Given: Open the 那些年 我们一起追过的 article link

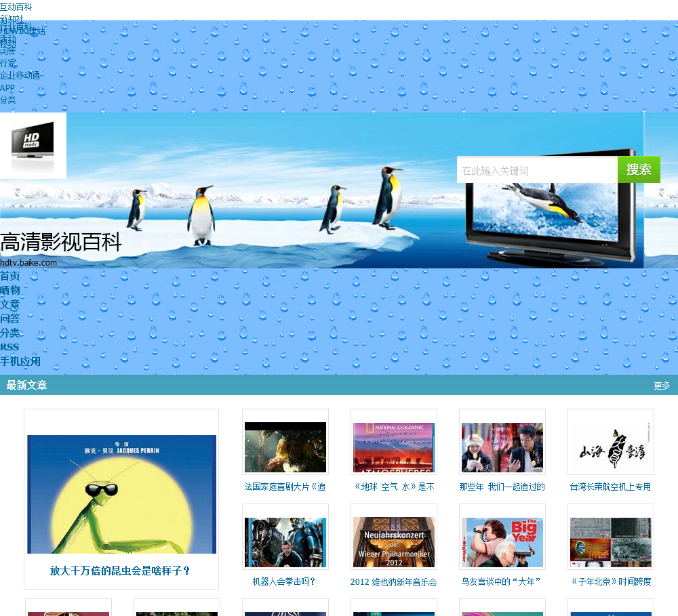Looking at the screenshot, I should tap(502, 487).
